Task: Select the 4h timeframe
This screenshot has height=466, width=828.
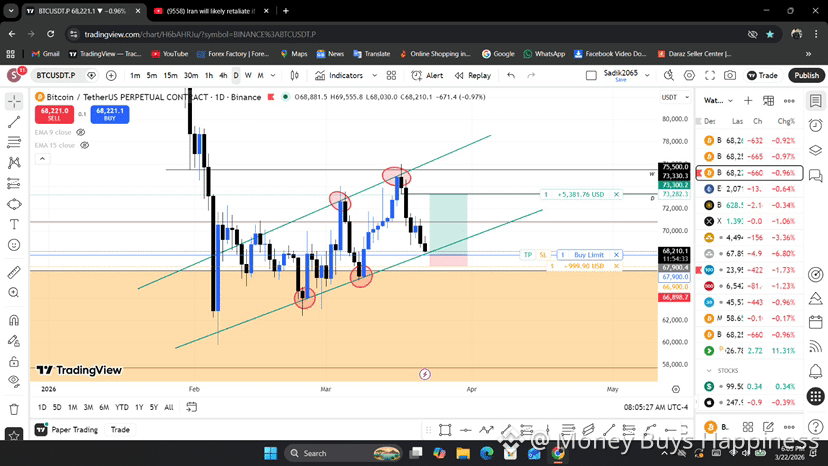Action: (x=223, y=76)
